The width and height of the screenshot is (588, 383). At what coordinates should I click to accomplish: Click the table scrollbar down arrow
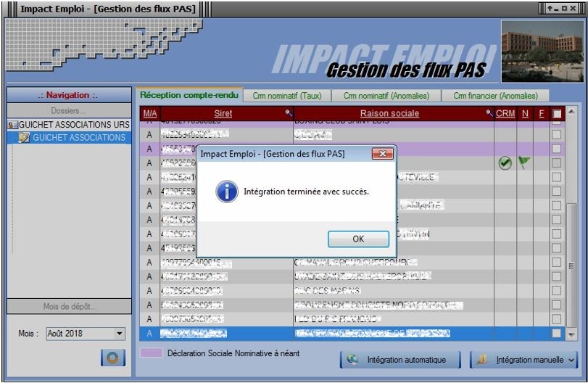[x=571, y=334]
